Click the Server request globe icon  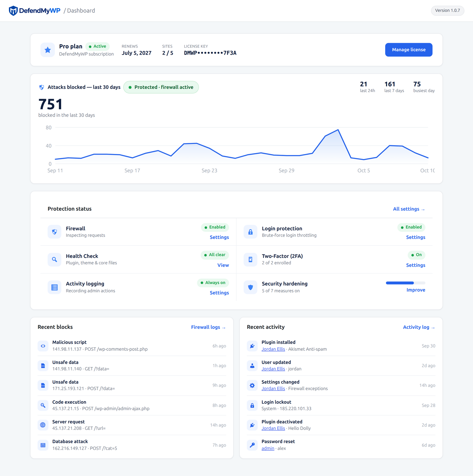point(43,425)
